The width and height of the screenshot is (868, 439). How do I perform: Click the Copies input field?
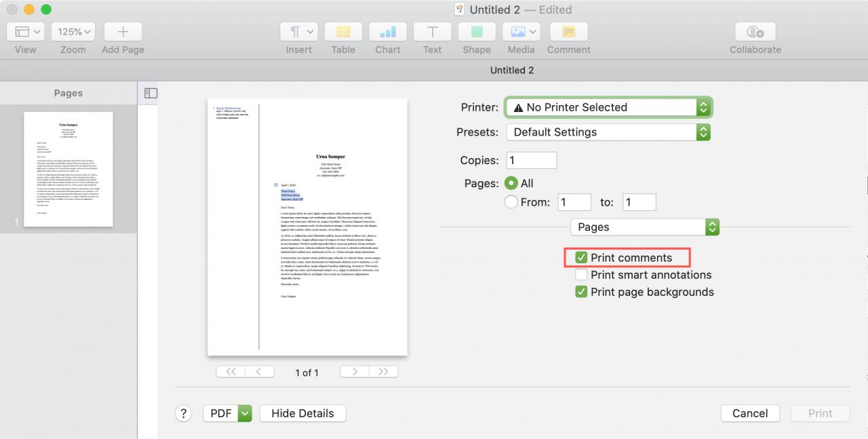(x=532, y=161)
